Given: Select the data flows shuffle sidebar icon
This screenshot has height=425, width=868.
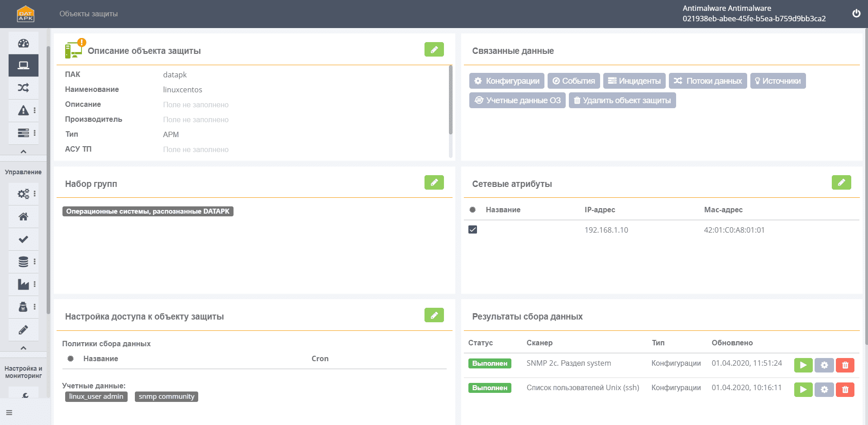Looking at the screenshot, I should click(x=24, y=88).
